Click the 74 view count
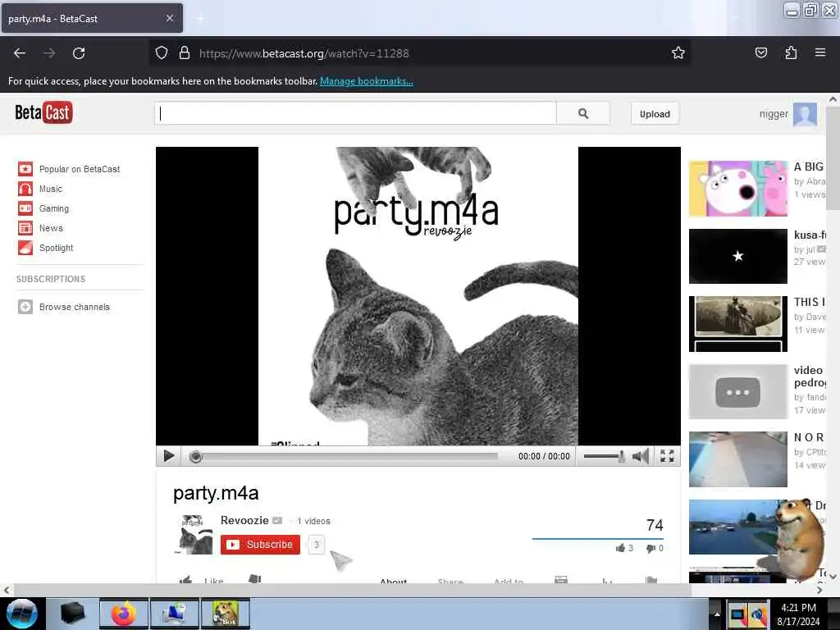Screen dimensions: 840x630 point(655,525)
